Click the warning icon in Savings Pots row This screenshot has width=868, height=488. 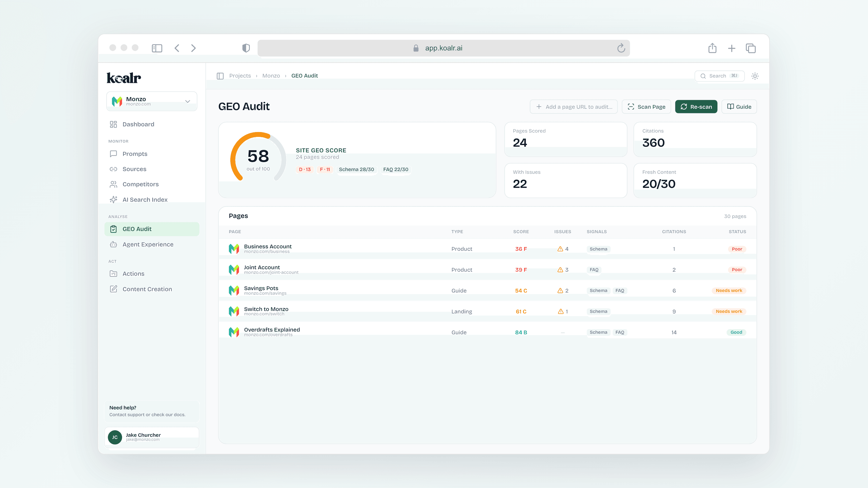pos(560,291)
